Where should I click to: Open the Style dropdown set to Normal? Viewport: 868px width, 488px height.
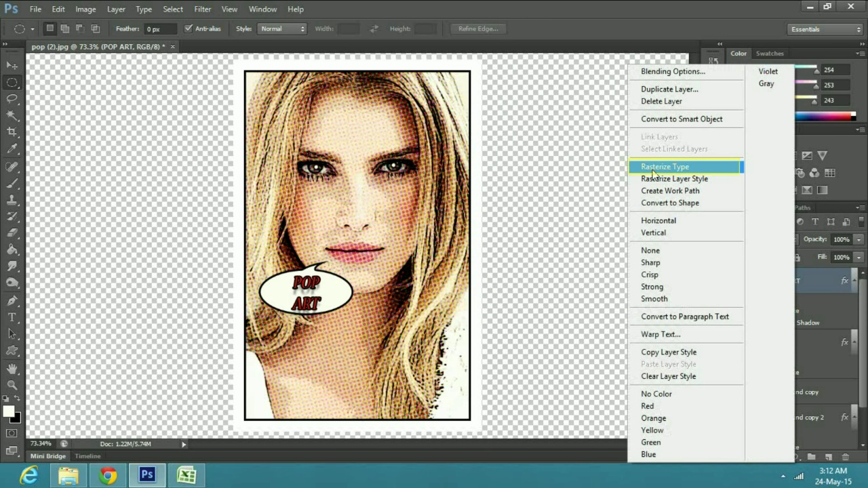point(283,28)
